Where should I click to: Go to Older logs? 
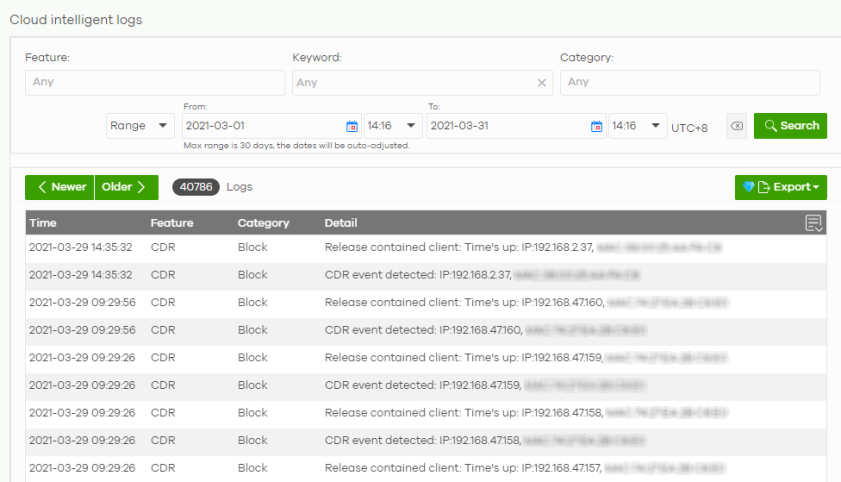126,187
